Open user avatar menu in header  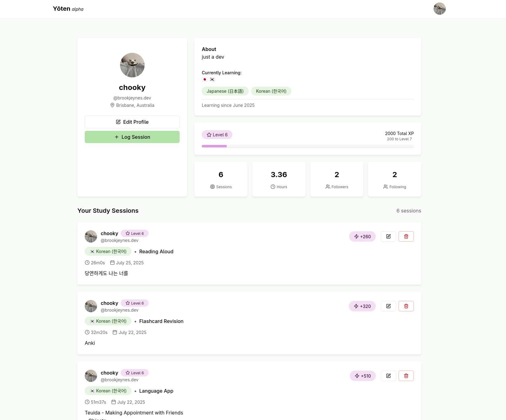[439, 9]
